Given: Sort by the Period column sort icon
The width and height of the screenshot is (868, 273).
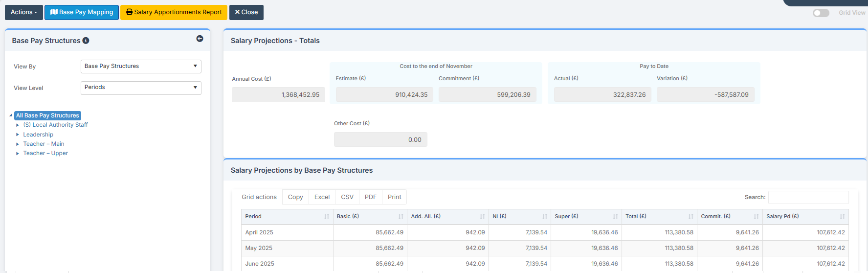Looking at the screenshot, I should click(327, 216).
